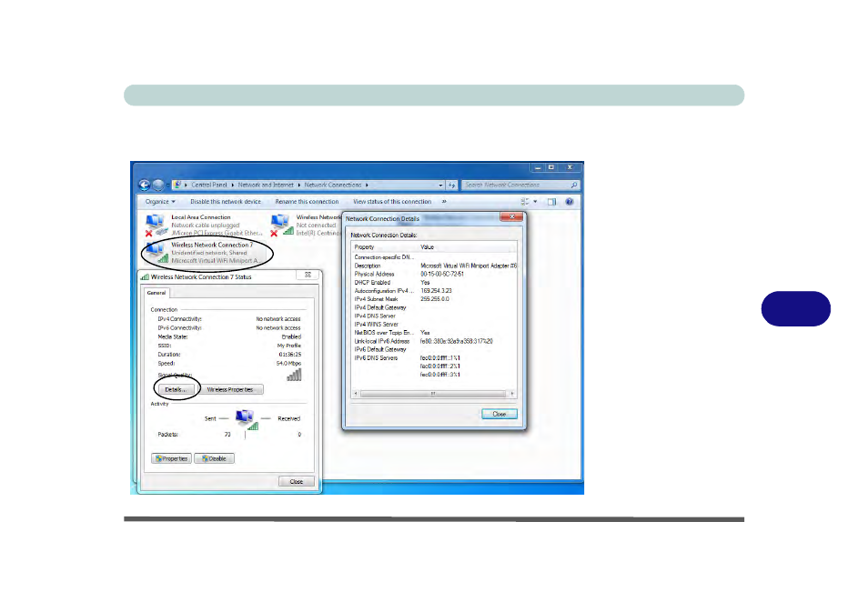Viewport: 868px width, 612px height.
Task: Select Wireless Network Connection 7 adapter icon
Action: 156,252
